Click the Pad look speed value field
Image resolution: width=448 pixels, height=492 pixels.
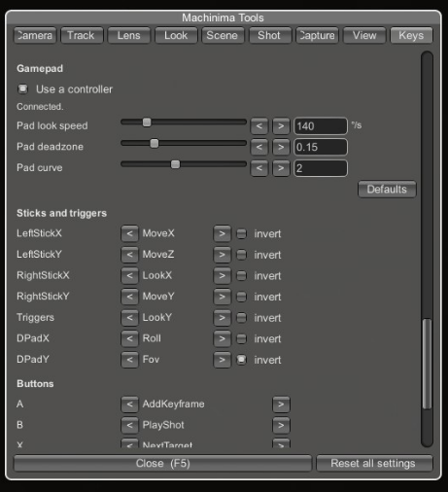click(321, 126)
